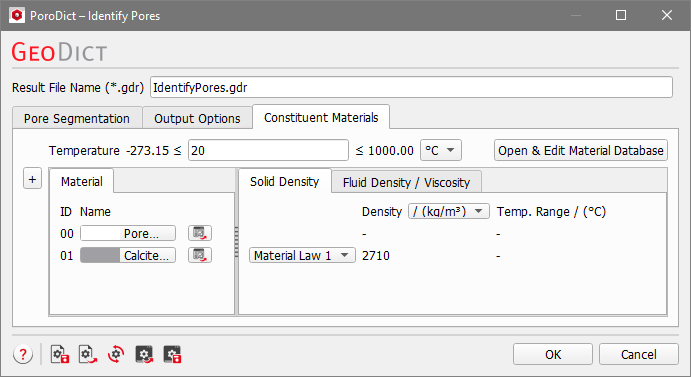Open material database icon for Pore row
The height and width of the screenshot is (377, 691).
[200, 233]
